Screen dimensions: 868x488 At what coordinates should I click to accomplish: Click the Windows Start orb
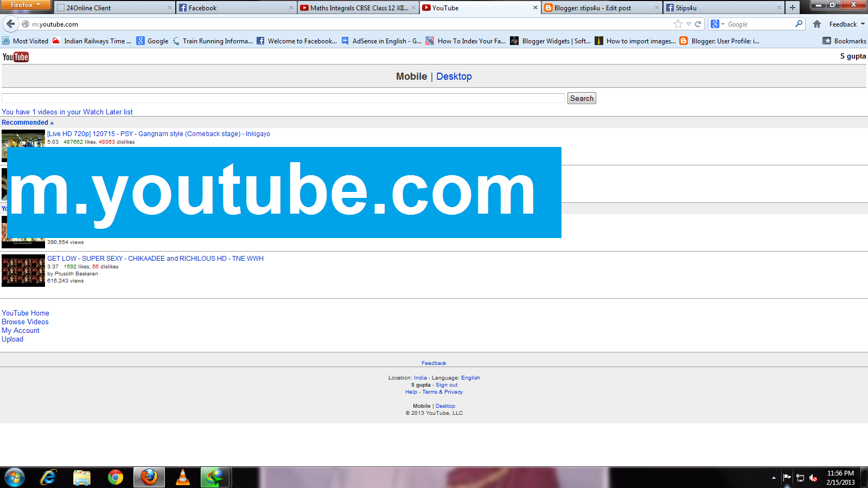tap(15, 477)
